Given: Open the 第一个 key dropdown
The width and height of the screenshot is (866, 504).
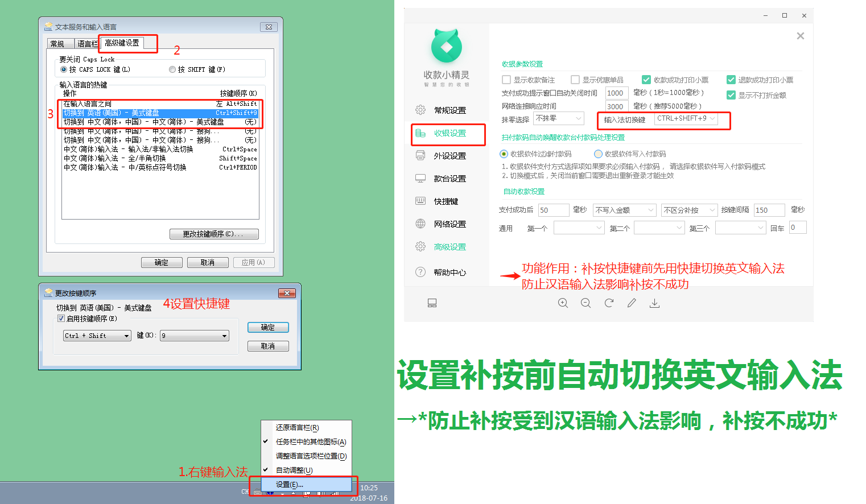Looking at the screenshot, I should click(579, 228).
